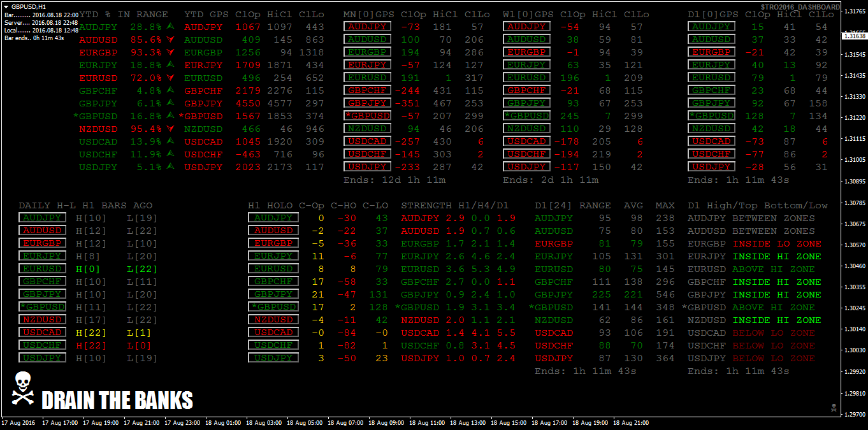Viewport: 868px width, 430px height.
Task: Select EURUSD box under DAILY H-L H1 BARS AGO
Action: pyautogui.click(x=42, y=269)
